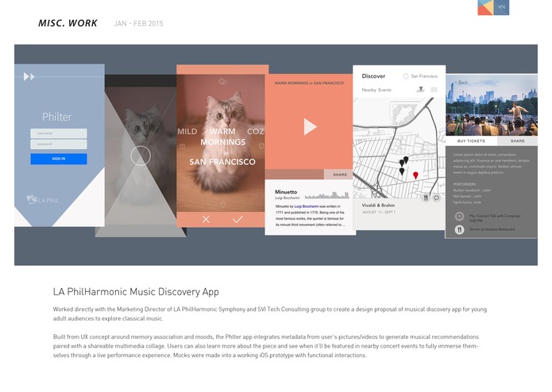552x392 pixels.
Task: Click the blue SIGN IN button
Action: [x=59, y=159]
